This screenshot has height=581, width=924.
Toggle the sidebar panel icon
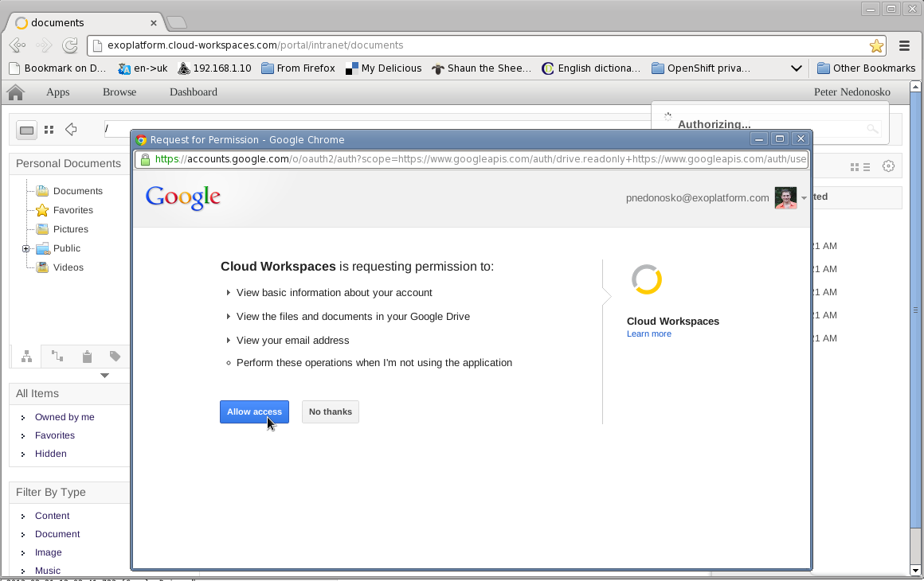tap(26, 130)
